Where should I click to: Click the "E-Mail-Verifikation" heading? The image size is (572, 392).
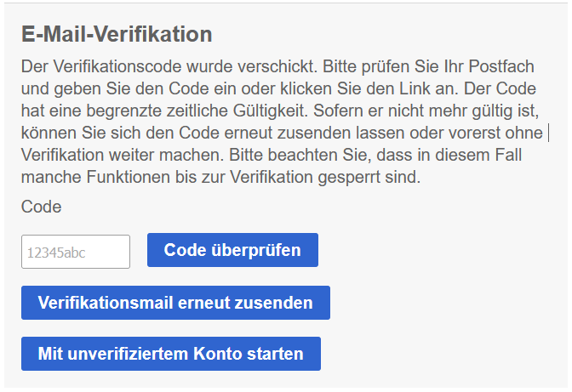117,35
